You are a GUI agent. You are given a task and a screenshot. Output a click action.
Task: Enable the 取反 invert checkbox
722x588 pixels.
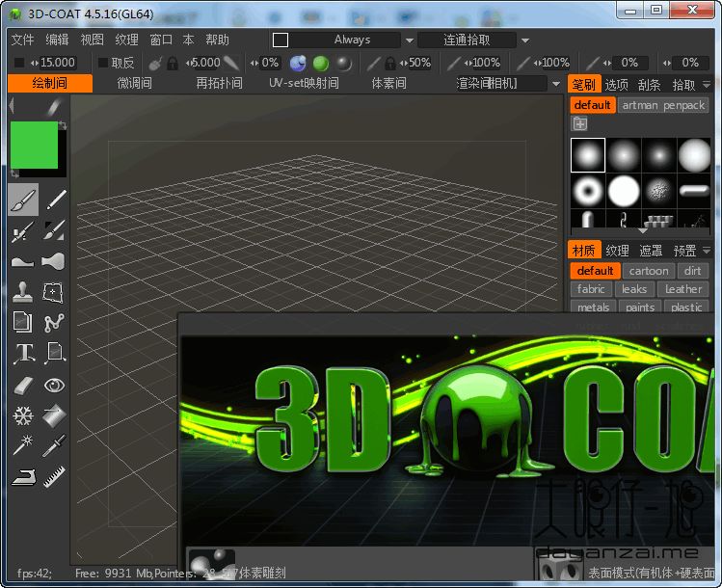103,63
